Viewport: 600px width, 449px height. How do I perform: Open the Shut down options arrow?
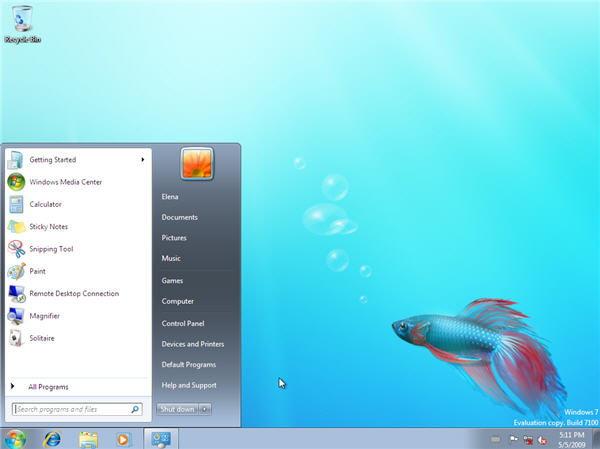(205, 409)
